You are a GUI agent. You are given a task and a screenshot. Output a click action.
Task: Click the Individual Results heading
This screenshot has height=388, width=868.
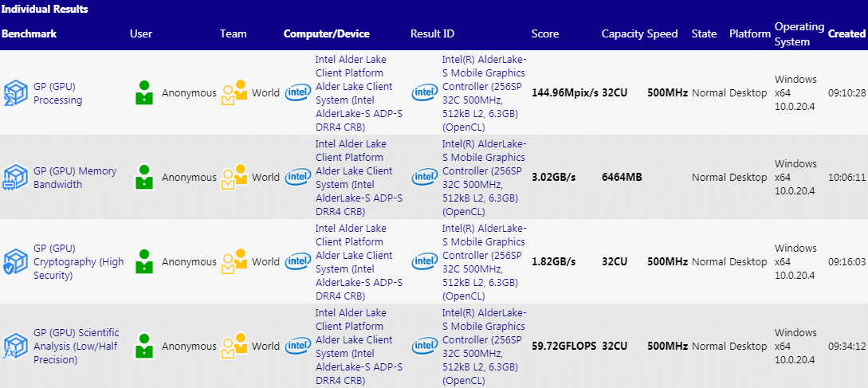pyautogui.click(x=45, y=10)
